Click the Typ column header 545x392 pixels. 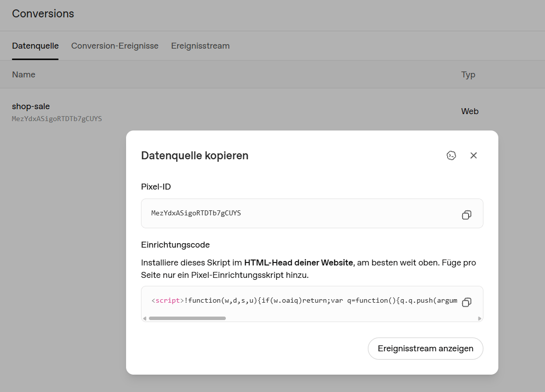(468, 75)
